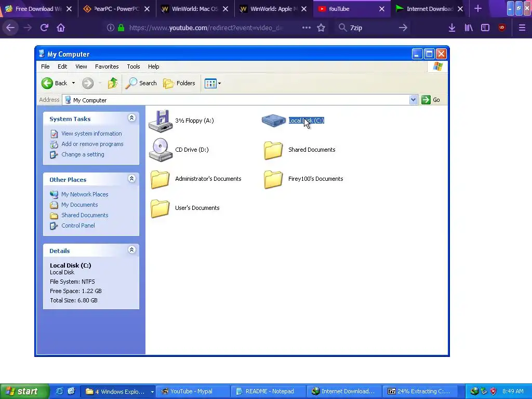Open the File menu
The width and height of the screenshot is (532, 399).
click(x=45, y=66)
